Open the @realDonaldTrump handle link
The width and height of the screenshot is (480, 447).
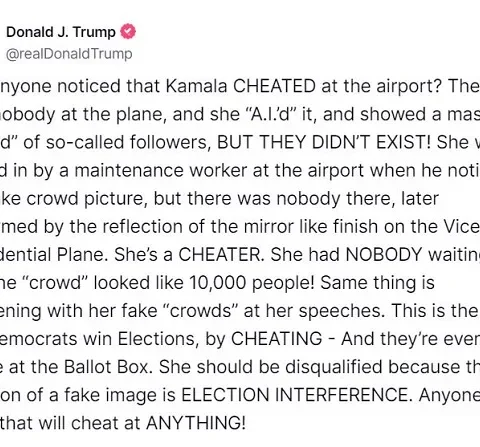point(69,54)
